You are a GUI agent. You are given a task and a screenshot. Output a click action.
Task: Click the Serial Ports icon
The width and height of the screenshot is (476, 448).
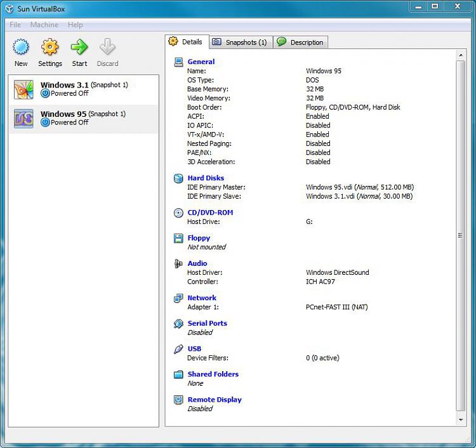pyautogui.click(x=178, y=324)
